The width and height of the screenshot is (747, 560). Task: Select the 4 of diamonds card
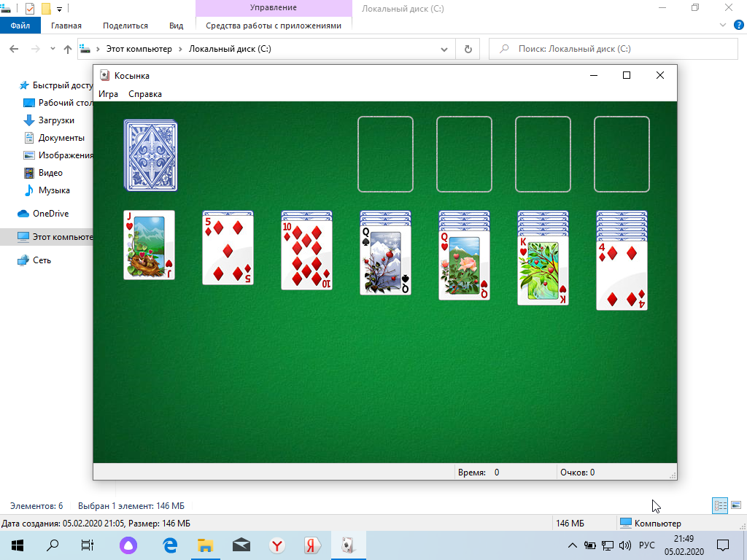622,275
